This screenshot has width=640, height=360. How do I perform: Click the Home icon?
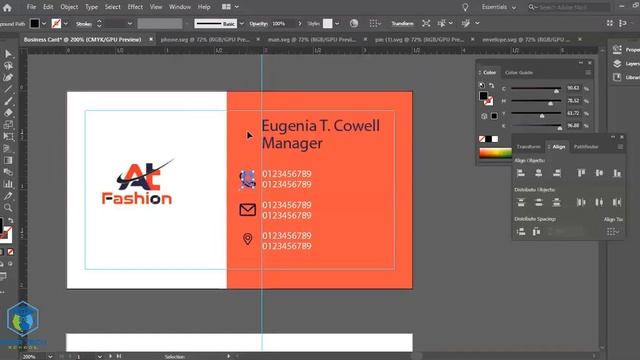(7, 7)
